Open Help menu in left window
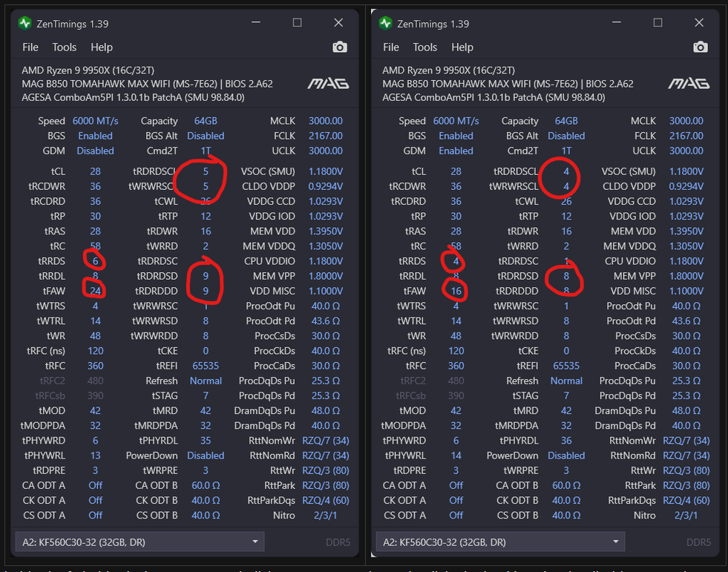This screenshot has height=572, width=728. [102, 47]
